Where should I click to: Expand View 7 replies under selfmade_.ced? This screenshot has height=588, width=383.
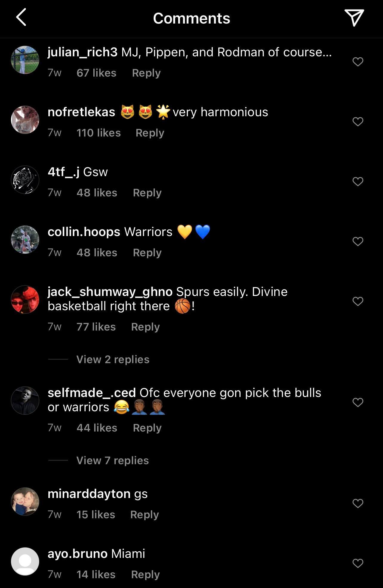[112, 460]
